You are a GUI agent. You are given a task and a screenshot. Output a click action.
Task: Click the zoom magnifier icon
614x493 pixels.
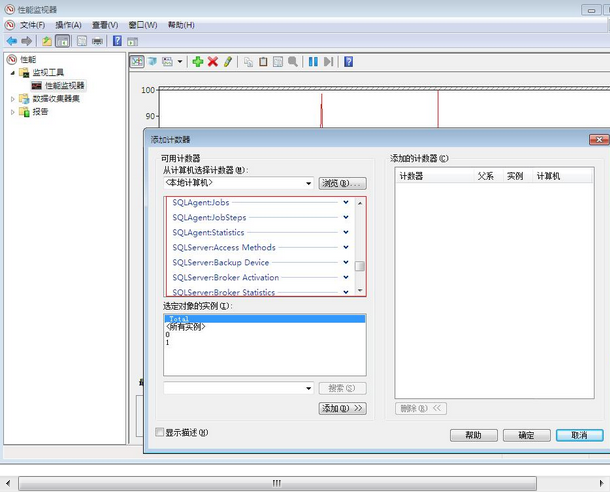(293, 61)
